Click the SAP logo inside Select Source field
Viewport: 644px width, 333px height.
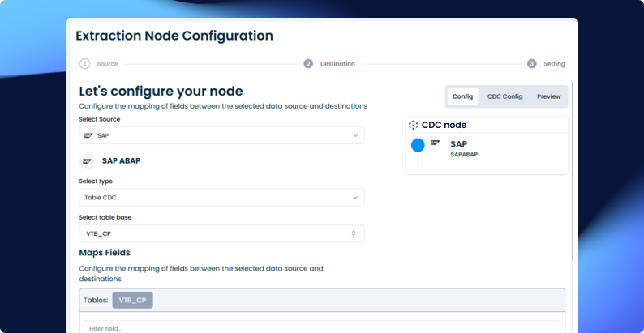(x=88, y=135)
